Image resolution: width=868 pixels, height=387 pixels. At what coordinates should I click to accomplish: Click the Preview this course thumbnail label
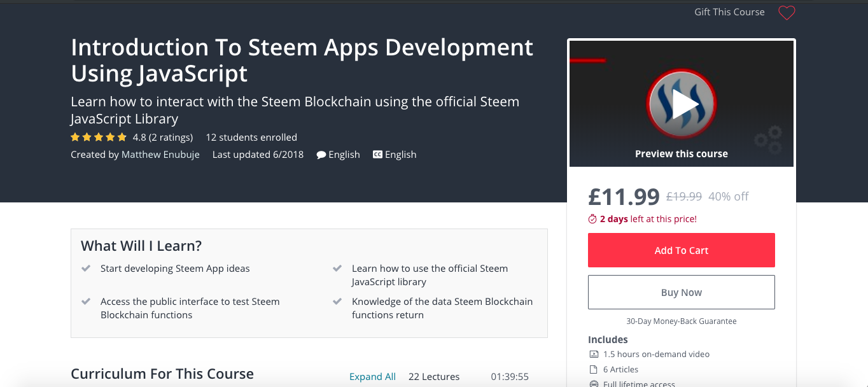[682, 154]
